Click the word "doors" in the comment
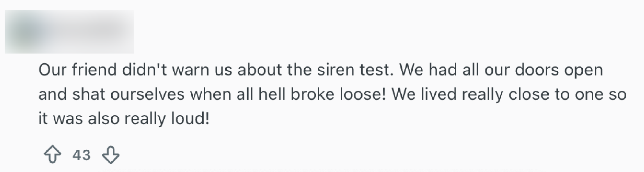Image resolution: width=644 pixels, height=172 pixels. pyautogui.click(x=535, y=70)
